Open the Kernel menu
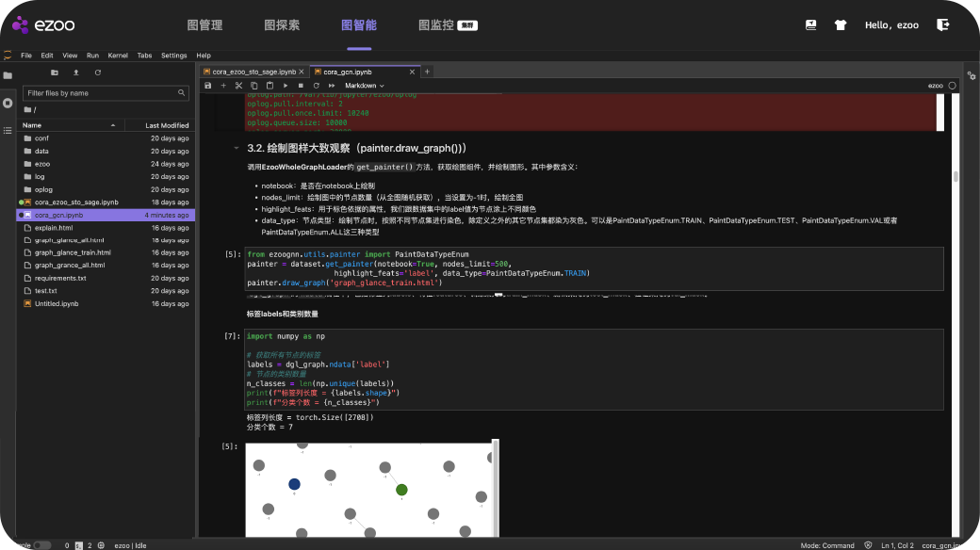The image size is (980, 550). [x=118, y=56]
